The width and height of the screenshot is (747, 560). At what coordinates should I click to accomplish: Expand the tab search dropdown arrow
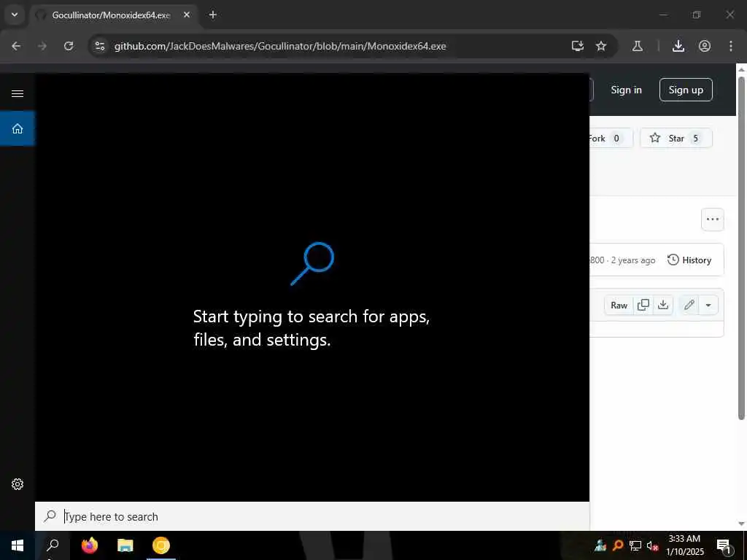pyautogui.click(x=15, y=15)
